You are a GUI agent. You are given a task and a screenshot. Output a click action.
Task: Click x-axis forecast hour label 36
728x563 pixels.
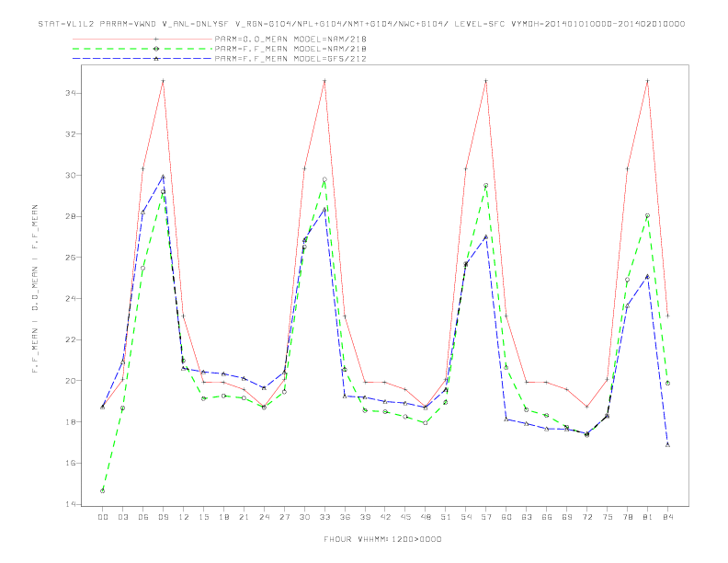click(345, 517)
